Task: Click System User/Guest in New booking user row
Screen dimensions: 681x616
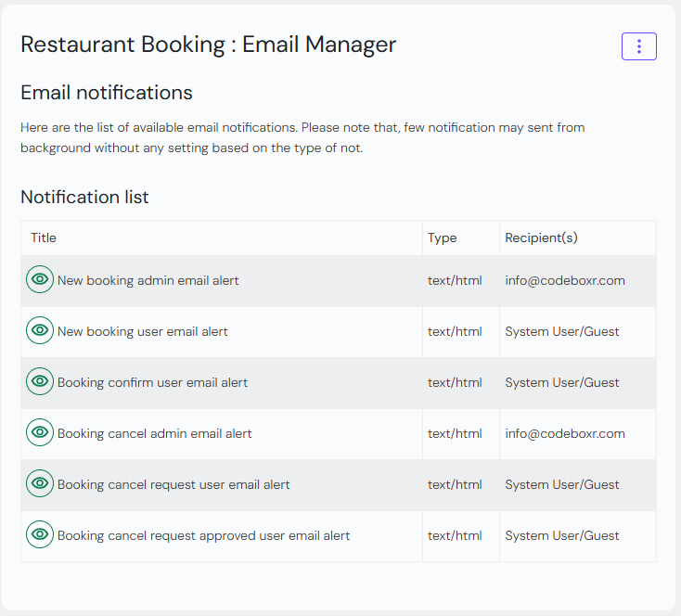Action: [562, 331]
